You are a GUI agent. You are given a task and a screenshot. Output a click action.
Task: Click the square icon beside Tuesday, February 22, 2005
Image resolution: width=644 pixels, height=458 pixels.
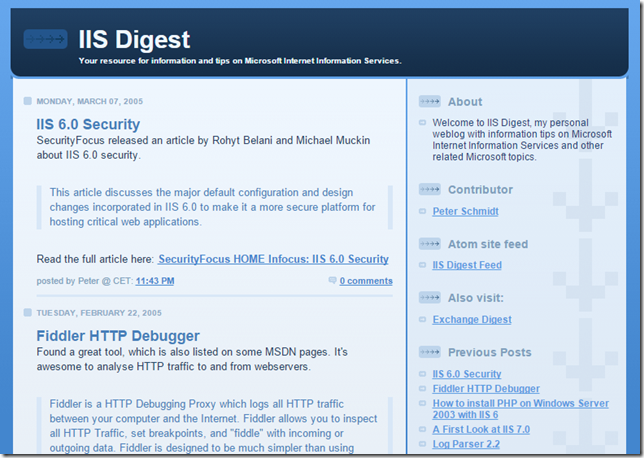coord(28,313)
